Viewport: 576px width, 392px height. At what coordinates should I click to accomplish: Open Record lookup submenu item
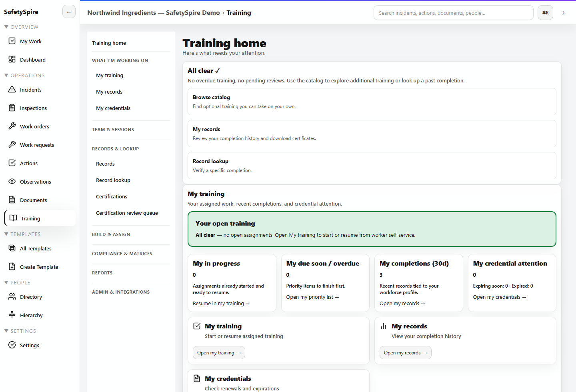point(113,180)
